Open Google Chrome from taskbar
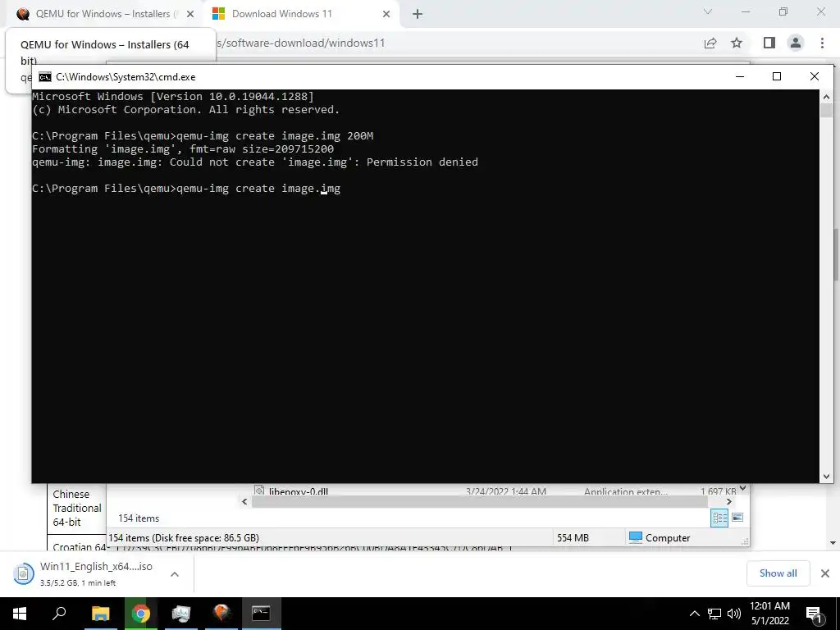 [140, 614]
